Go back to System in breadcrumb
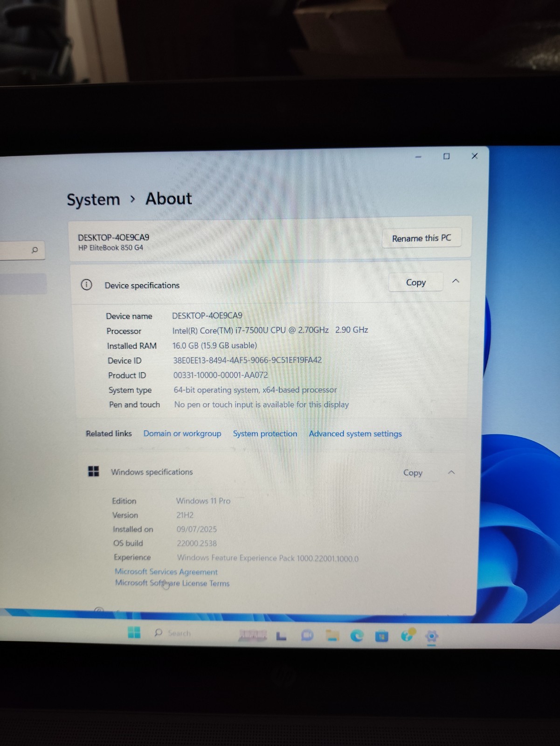The image size is (560, 746). [93, 200]
